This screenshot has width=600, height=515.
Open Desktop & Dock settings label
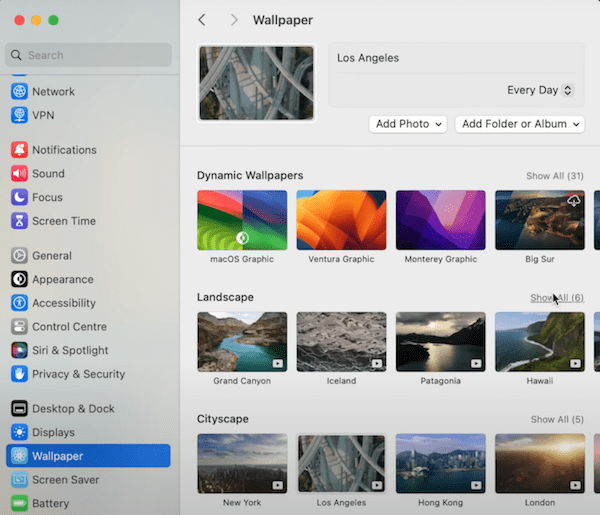click(x=73, y=409)
